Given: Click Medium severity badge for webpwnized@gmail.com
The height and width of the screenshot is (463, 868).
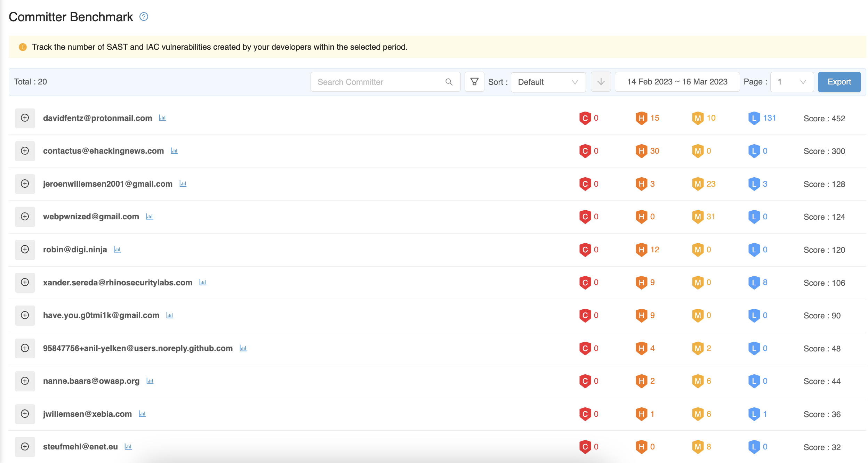Looking at the screenshot, I should pos(698,217).
